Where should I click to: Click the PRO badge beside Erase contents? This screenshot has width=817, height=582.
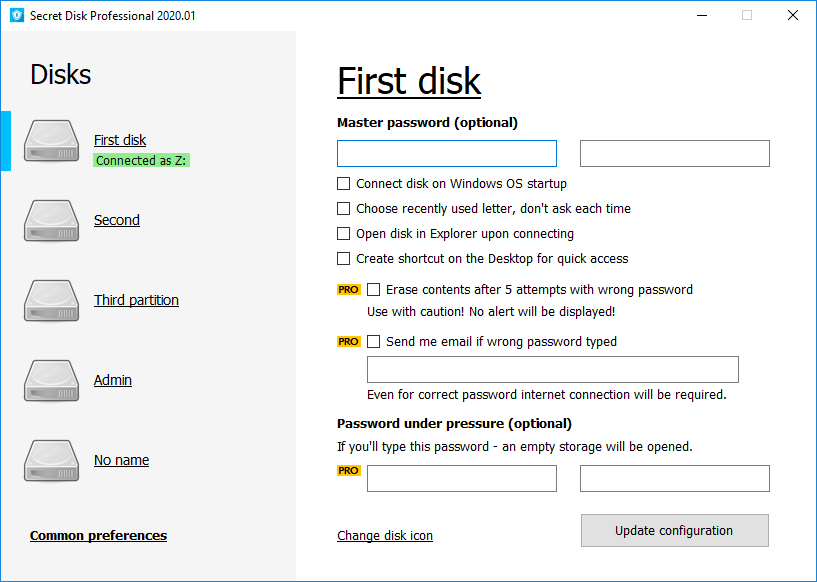(348, 290)
